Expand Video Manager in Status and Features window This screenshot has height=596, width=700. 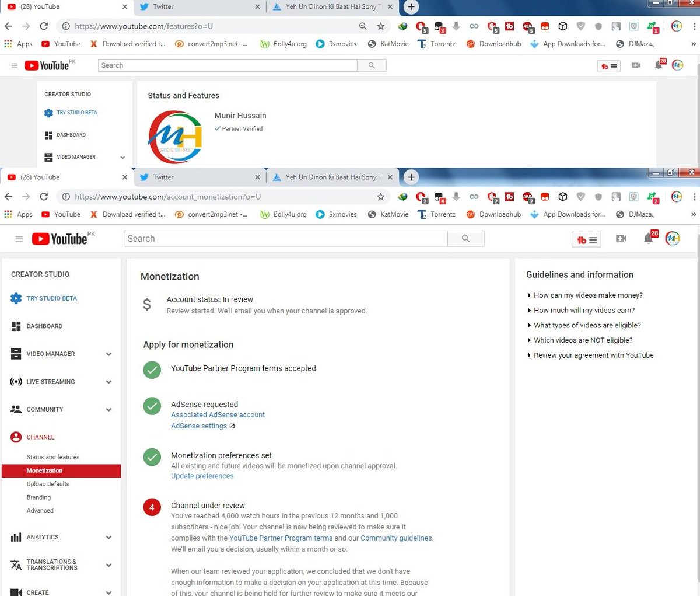(x=123, y=157)
